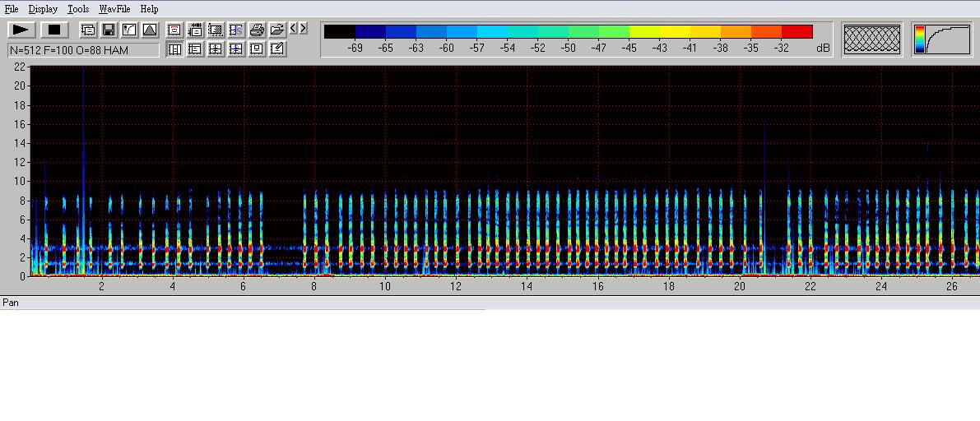Click the right arrow scroll button
The image size is (980, 421).
[x=304, y=29]
